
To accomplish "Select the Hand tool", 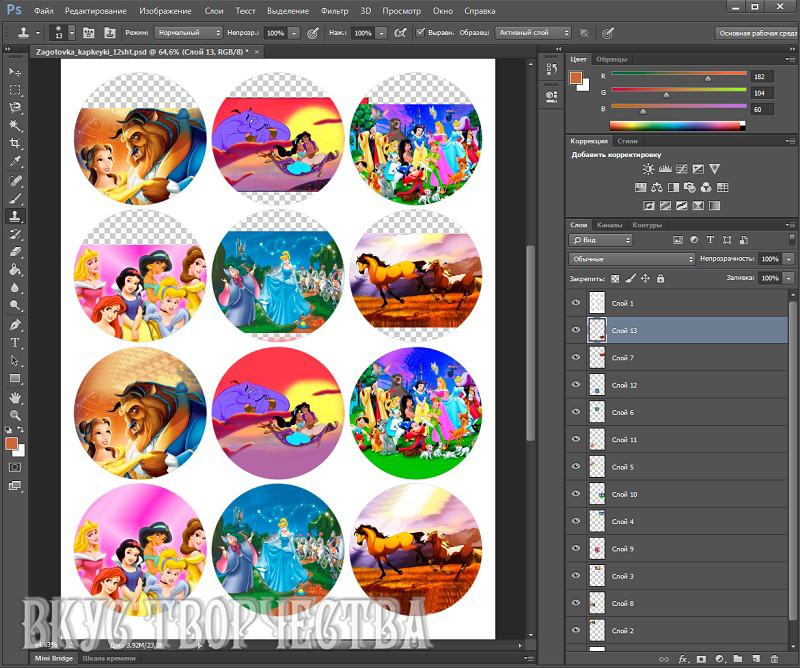I will (15, 398).
